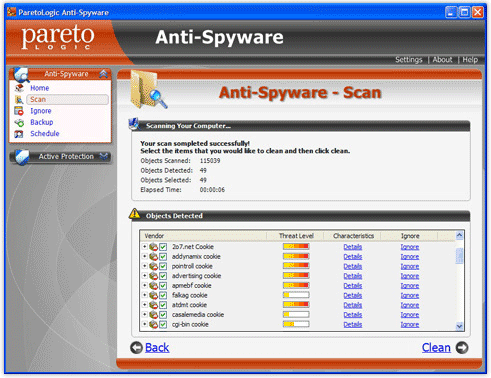Click the list's scroll down arrow
Viewport: 491px width, 378px height.
459,326
